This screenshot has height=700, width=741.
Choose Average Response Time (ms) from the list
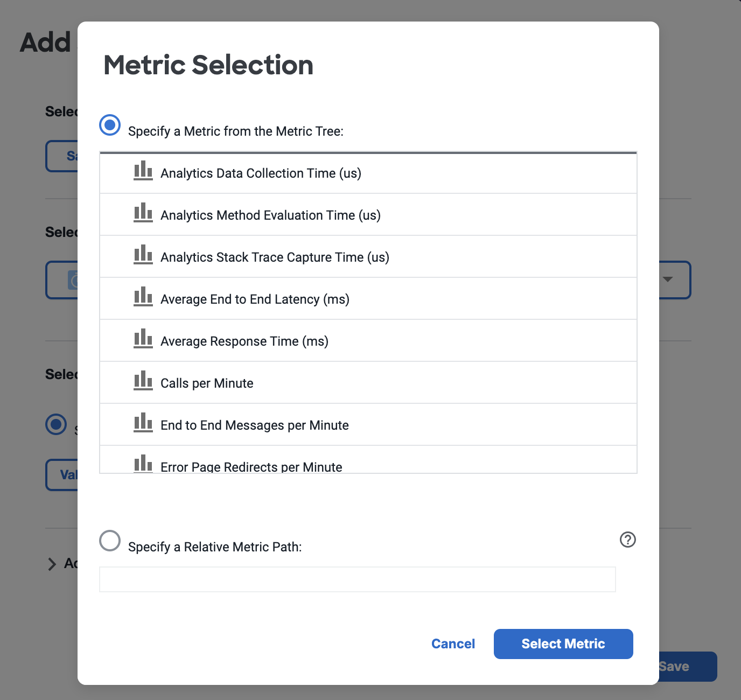(x=368, y=340)
